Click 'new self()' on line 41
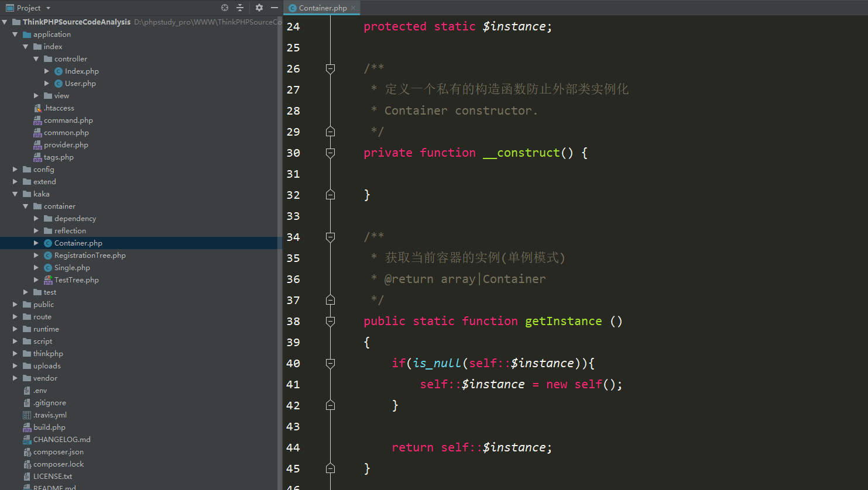The height and width of the screenshot is (490, 868). [581, 384]
